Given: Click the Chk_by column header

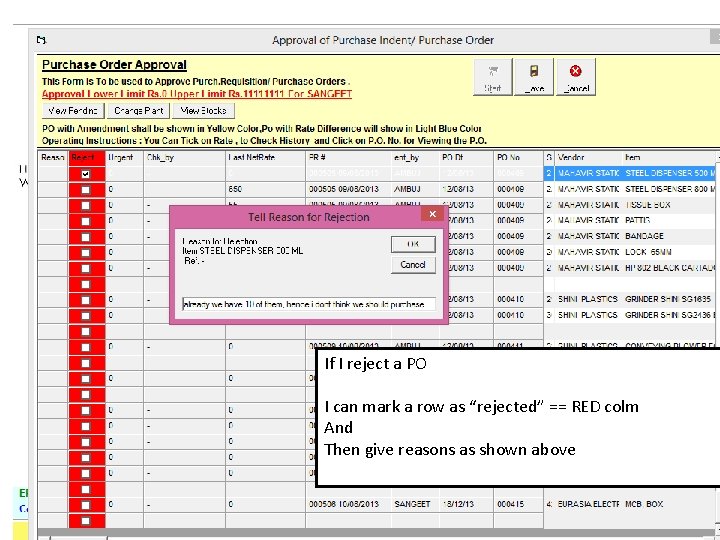Looking at the screenshot, I should tap(185, 158).
